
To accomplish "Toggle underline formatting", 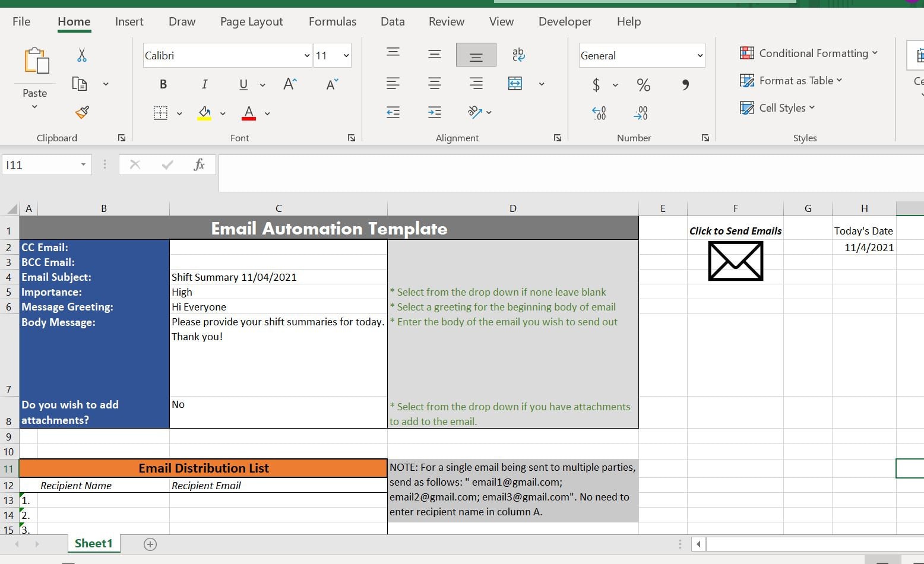I will pos(243,84).
